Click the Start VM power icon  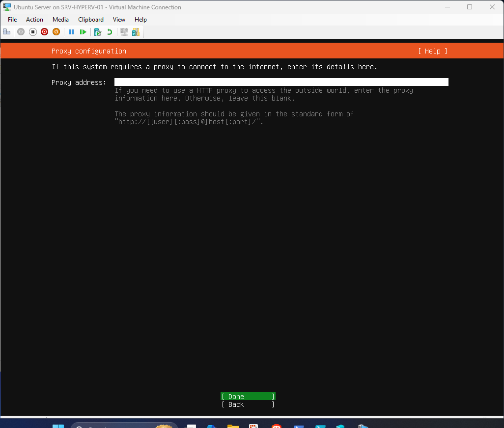21,31
